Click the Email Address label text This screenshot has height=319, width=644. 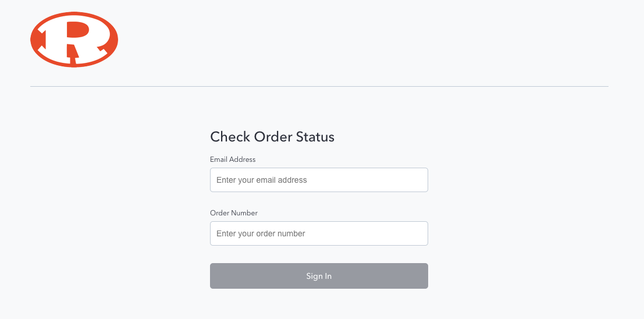(x=233, y=159)
